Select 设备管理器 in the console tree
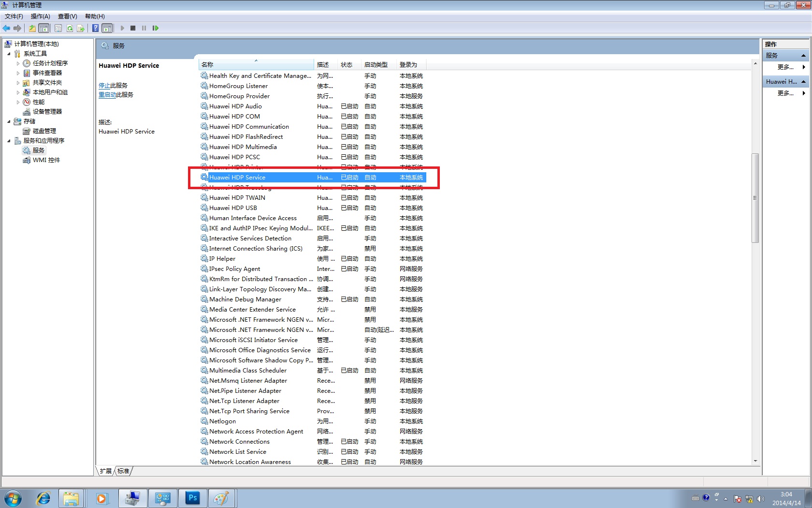The width and height of the screenshot is (812, 508). (x=47, y=111)
